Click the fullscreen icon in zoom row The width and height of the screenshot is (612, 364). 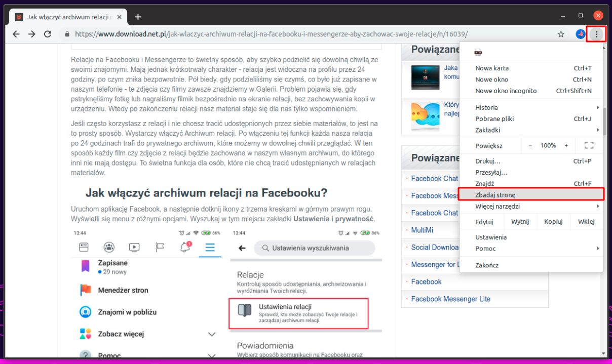click(589, 145)
